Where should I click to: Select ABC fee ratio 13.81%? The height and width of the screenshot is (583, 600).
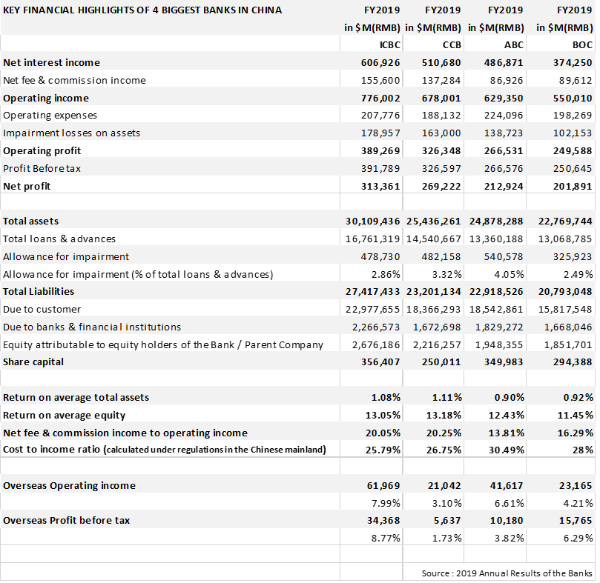[506, 433]
